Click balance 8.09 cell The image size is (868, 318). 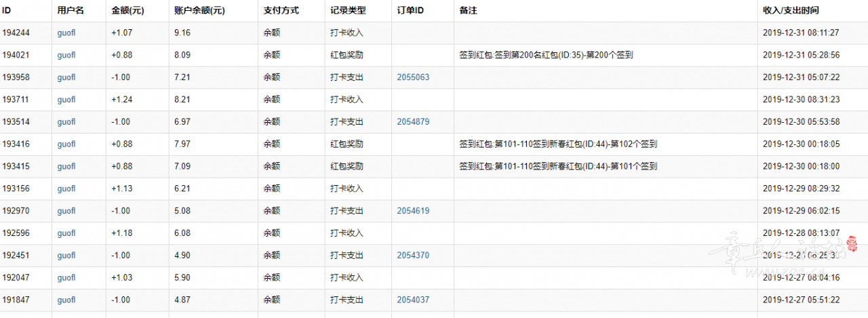182,55
